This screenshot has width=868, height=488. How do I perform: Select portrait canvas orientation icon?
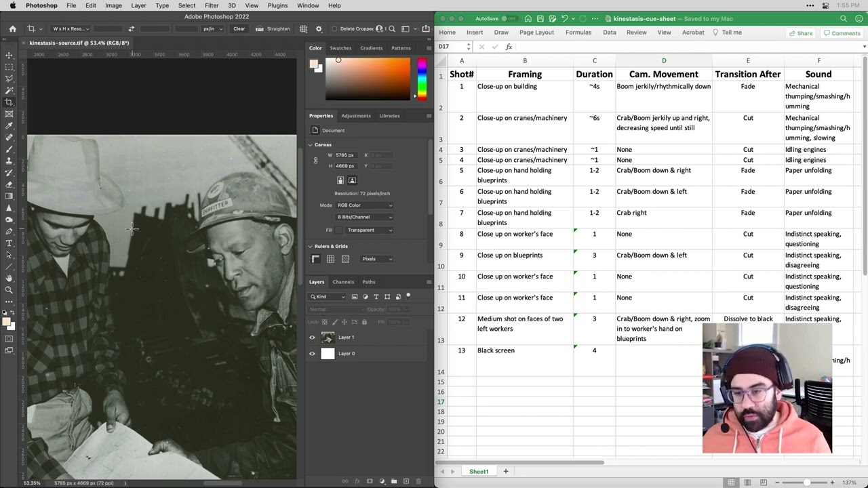[340, 180]
